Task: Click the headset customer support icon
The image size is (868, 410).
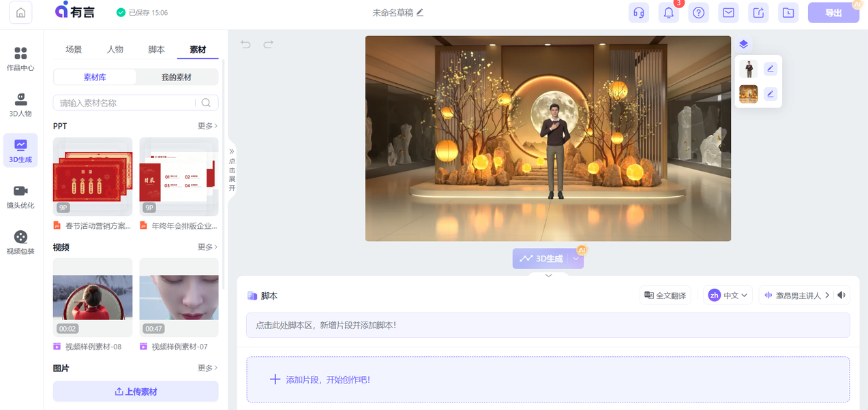Action: (638, 12)
